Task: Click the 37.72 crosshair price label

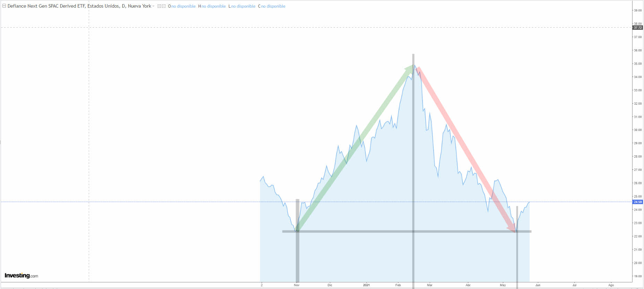Action: click(x=637, y=28)
